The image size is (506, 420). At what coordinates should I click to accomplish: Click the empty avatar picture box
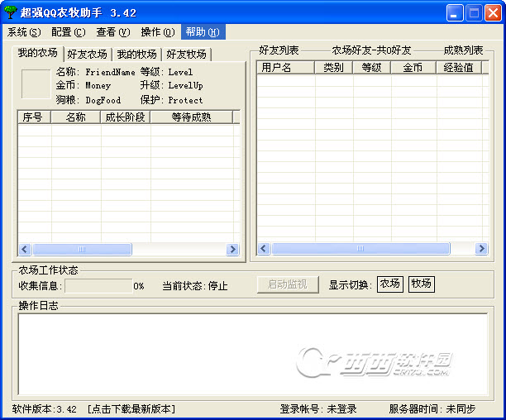click(36, 84)
